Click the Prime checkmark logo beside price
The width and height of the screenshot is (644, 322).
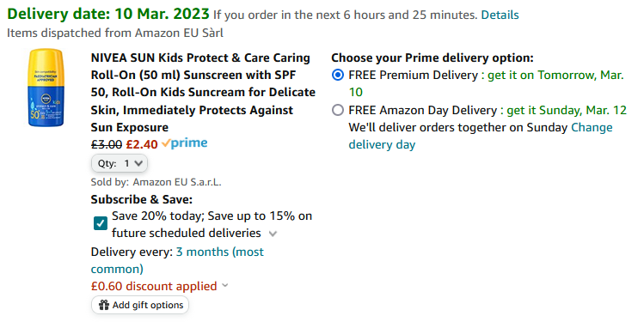(x=184, y=143)
